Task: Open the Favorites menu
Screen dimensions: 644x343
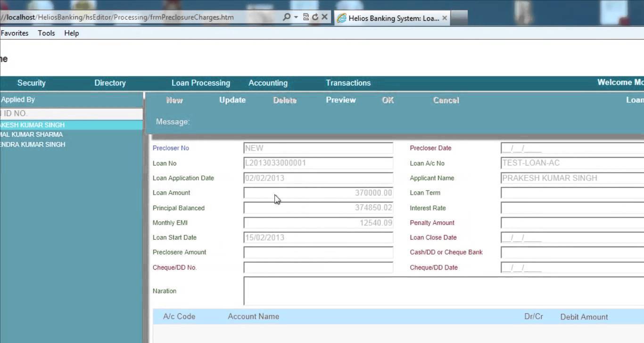Action: pos(14,33)
